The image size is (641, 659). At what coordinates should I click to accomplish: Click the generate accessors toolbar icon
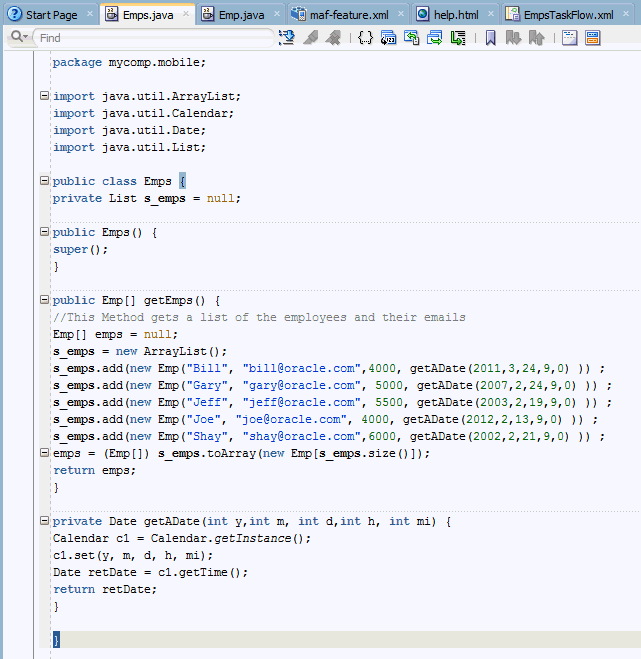point(388,38)
